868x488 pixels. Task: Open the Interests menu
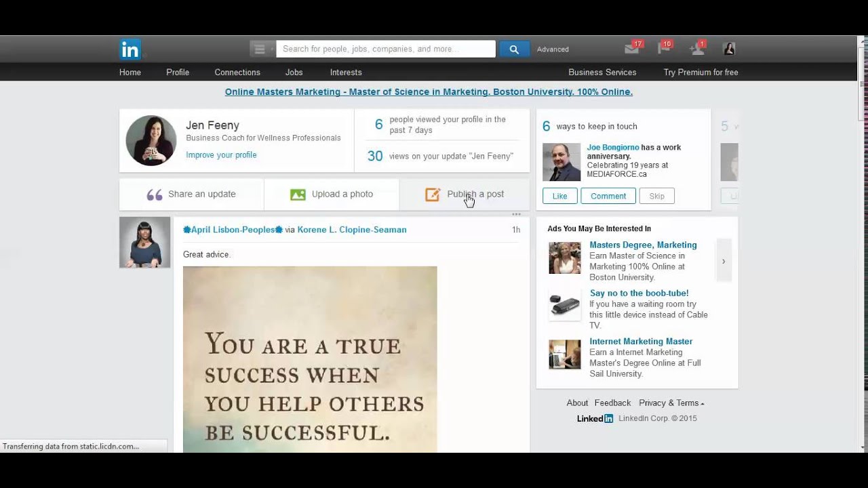point(346,72)
